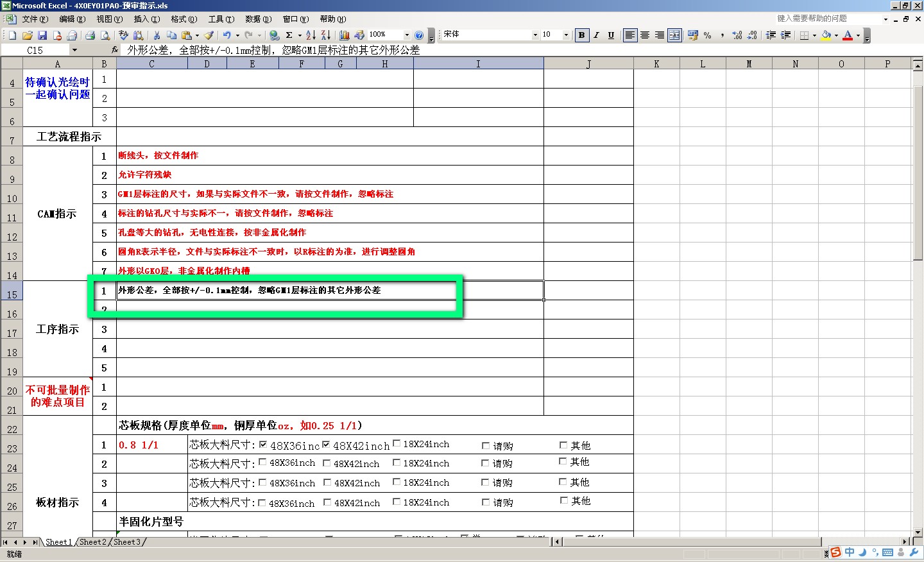Click vertical scrollbar down arrow
Screen dimensions: 924x562
[x=918, y=532]
